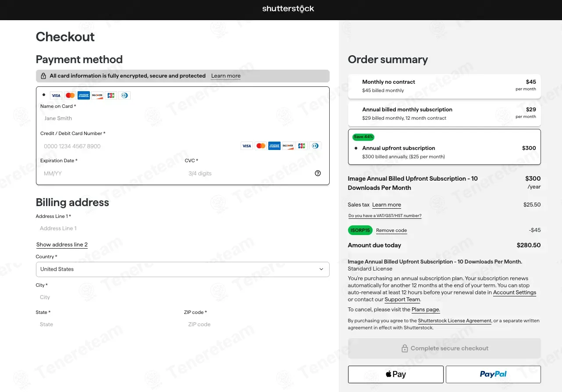Screen dimensions: 562x392
Task: Focus the Expiration Date field
Action: (x=110, y=173)
